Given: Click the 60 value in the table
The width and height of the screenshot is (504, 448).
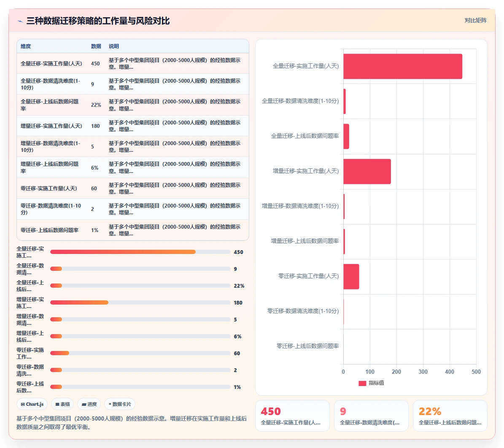Looking at the screenshot, I should pos(94,189).
